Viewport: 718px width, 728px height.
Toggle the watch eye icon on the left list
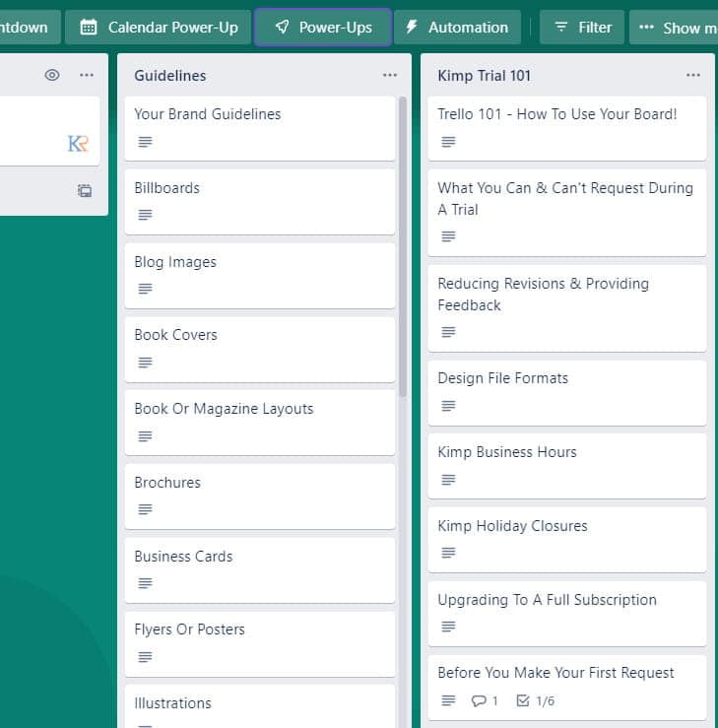point(52,75)
